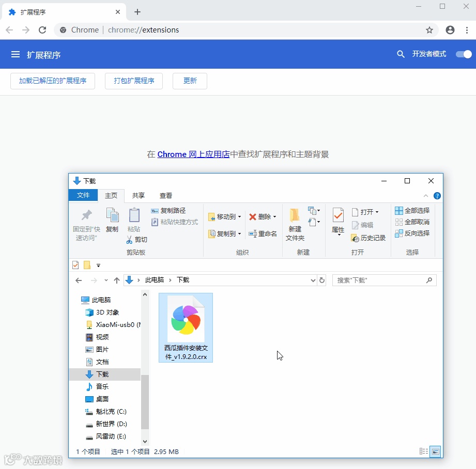Click the navigation pane scrollbar down arrow
The width and height of the screenshot is (476, 469).
(x=145, y=442)
